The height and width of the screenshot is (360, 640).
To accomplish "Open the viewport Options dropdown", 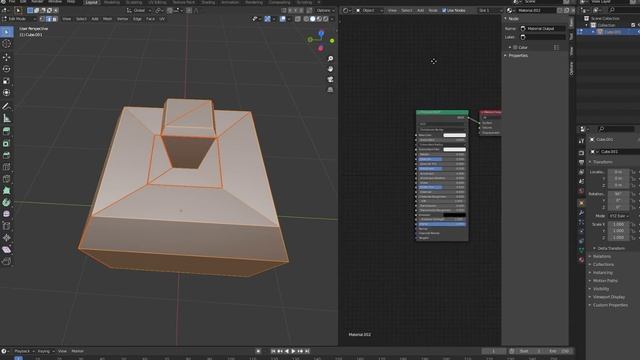I will point(325,10).
